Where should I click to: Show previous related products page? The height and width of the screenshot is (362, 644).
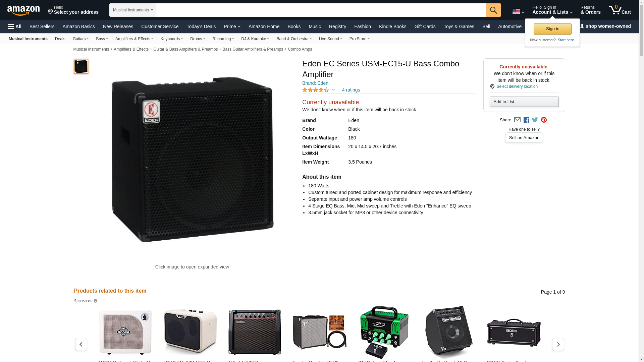pyautogui.click(x=81, y=344)
